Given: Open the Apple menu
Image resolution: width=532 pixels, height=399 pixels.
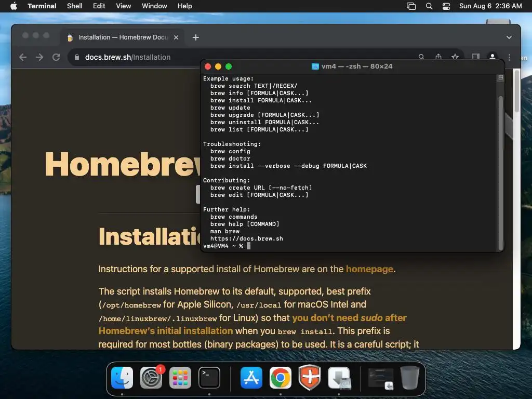Looking at the screenshot, I should pos(14,6).
